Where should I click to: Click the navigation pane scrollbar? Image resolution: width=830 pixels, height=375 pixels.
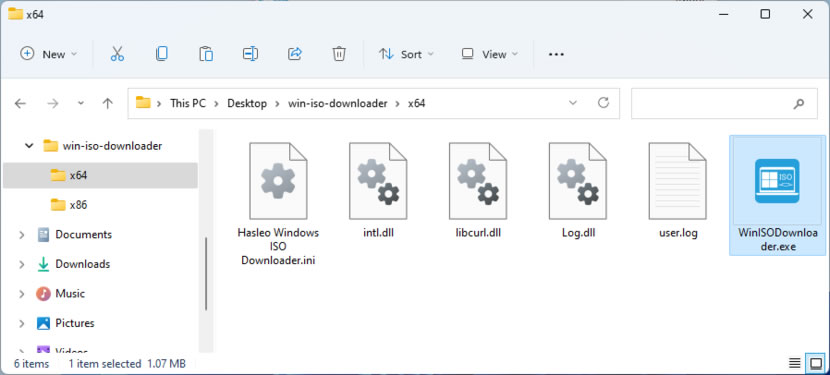pyautogui.click(x=206, y=274)
